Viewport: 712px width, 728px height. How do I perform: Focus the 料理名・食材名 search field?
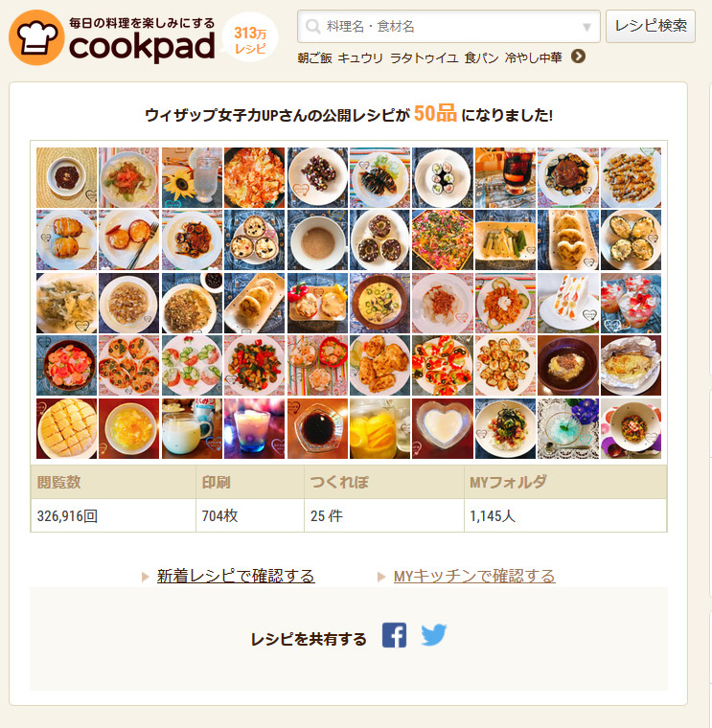click(x=448, y=27)
